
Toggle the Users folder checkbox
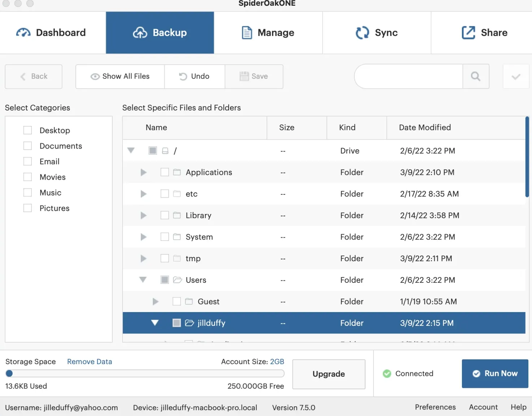[165, 280]
